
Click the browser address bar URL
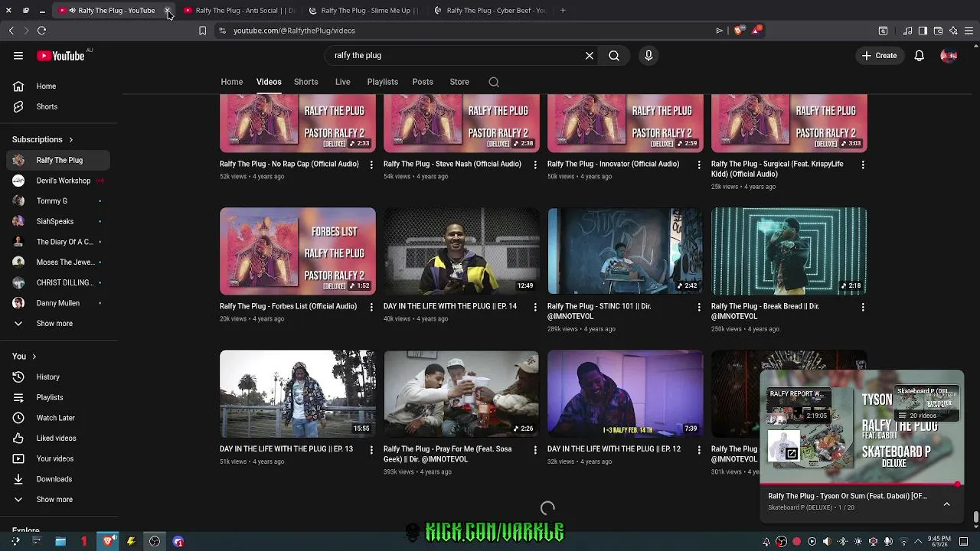[x=294, y=31]
